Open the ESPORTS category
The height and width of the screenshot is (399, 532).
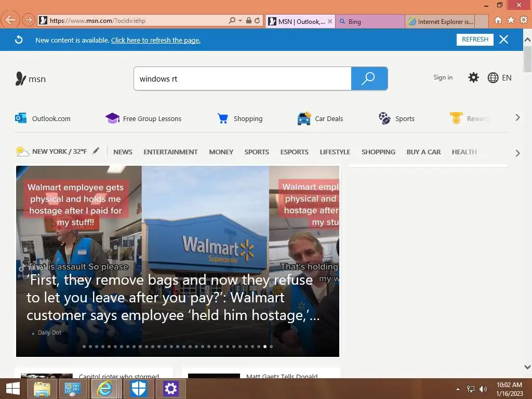click(294, 152)
